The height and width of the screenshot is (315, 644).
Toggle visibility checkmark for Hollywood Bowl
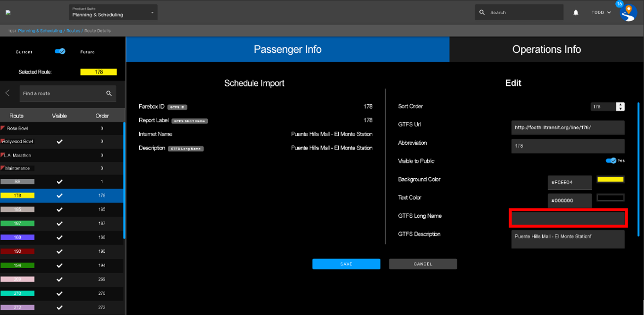pyautogui.click(x=60, y=142)
